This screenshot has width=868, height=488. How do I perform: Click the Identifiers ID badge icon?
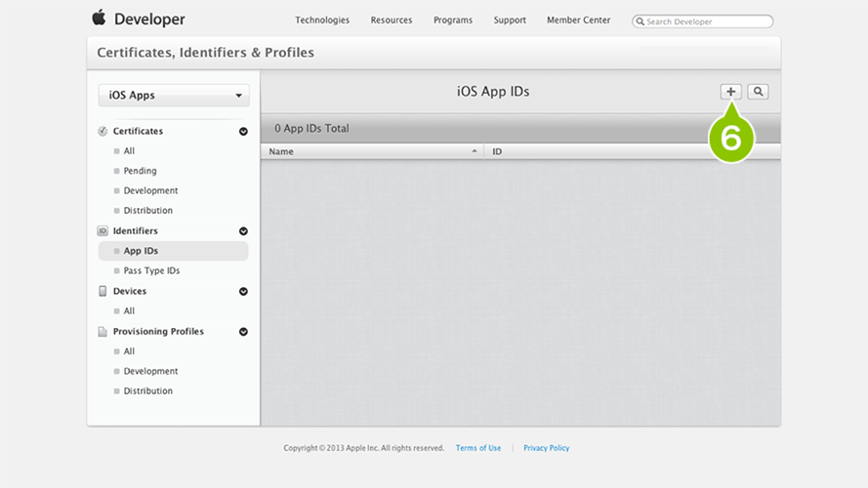[x=103, y=230]
